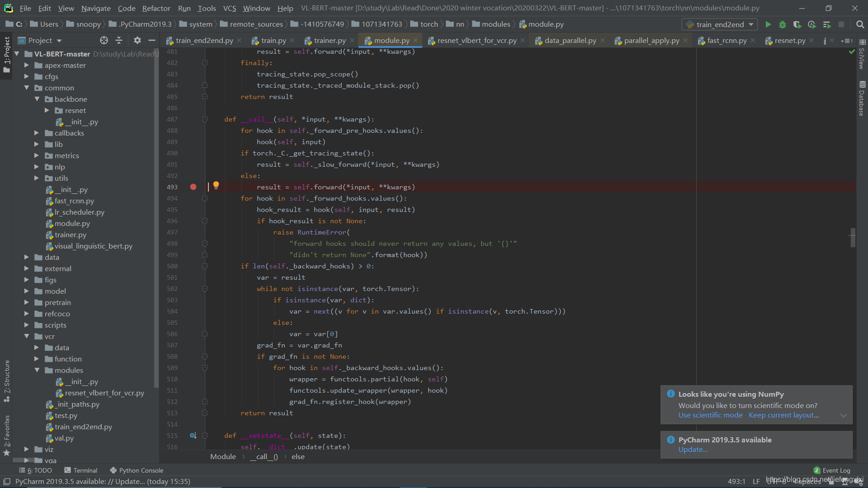Image resolution: width=868 pixels, height=488 pixels.
Task: Fold the __call__ method at line 487
Action: pos(205,119)
